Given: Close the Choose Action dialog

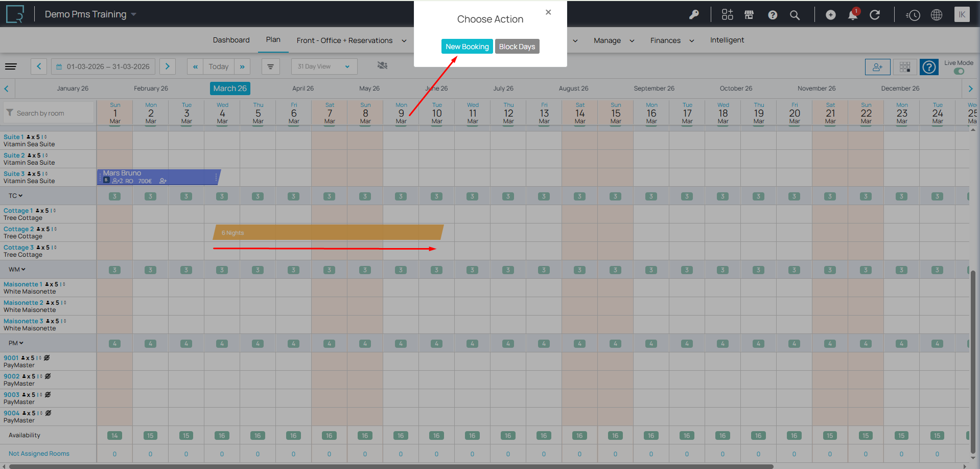Looking at the screenshot, I should pos(548,12).
